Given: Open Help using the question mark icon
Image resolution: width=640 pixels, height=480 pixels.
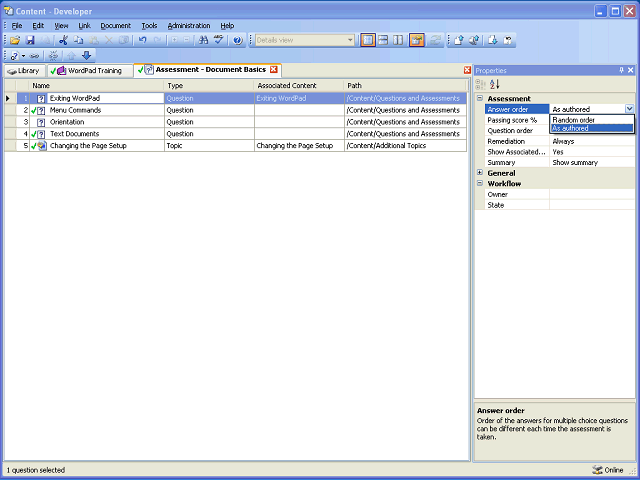Looking at the screenshot, I should (237, 40).
